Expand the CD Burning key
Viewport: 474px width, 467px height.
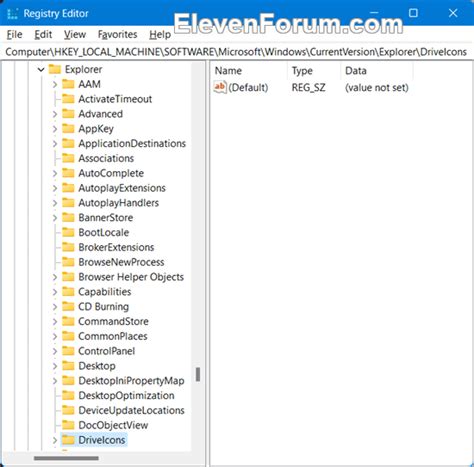point(55,307)
